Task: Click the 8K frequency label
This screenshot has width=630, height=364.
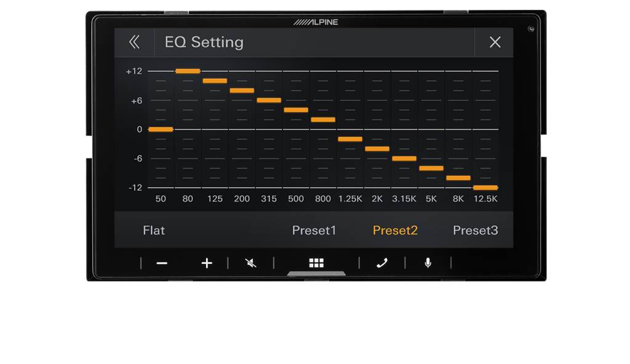Action: [x=458, y=199]
